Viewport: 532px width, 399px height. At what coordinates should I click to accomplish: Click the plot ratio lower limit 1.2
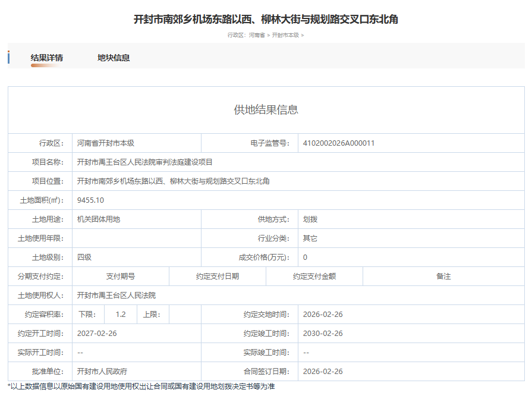tap(121, 315)
